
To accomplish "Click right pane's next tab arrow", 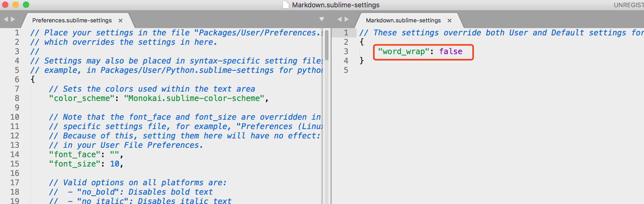I will click(x=347, y=19).
